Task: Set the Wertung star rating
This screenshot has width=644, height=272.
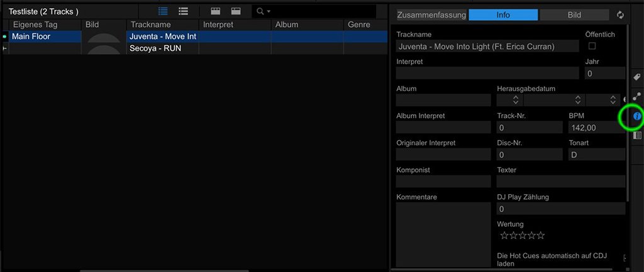Action: (522, 236)
